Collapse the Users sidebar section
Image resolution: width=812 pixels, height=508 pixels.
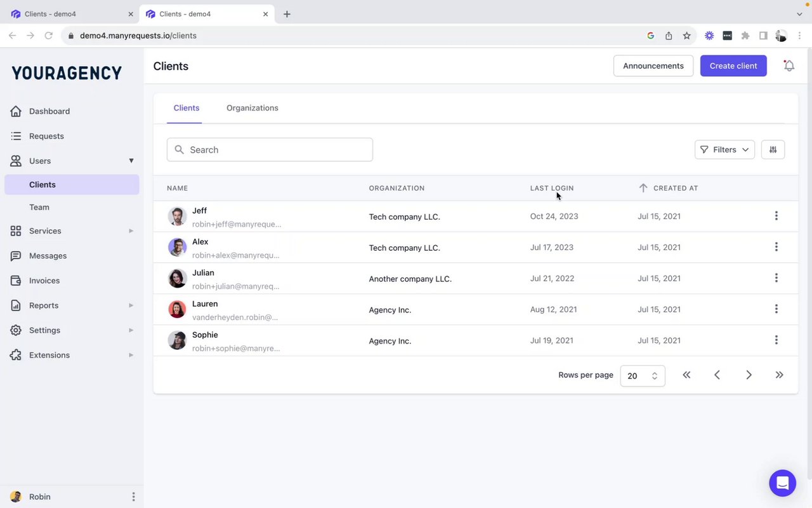(x=131, y=161)
